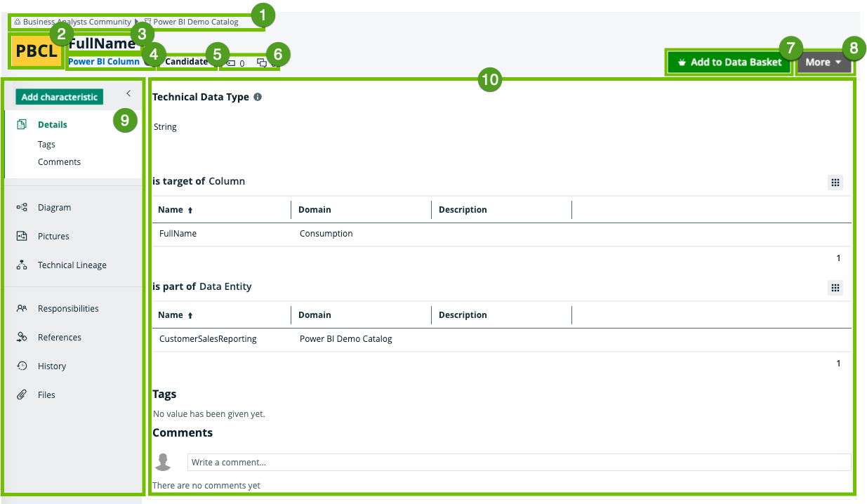The width and height of the screenshot is (867, 504).
Task: Open Responsibilities people icon
Action: pyautogui.click(x=22, y=309)
